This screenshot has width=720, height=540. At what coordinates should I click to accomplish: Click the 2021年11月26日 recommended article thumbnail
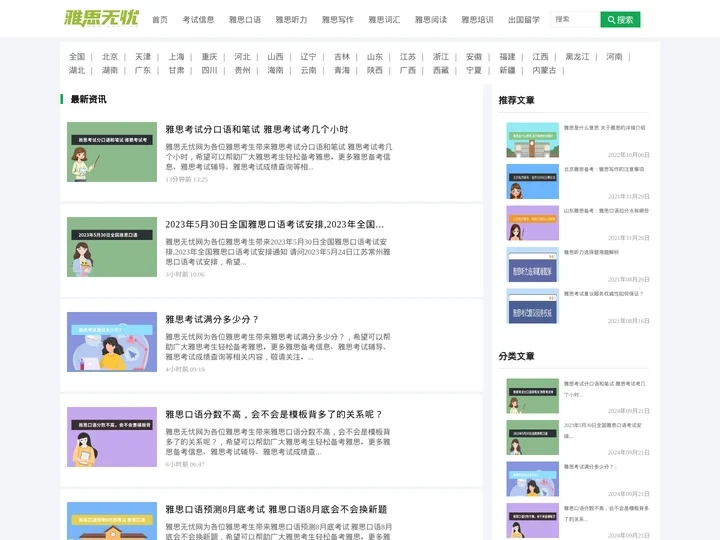(533, 223)
